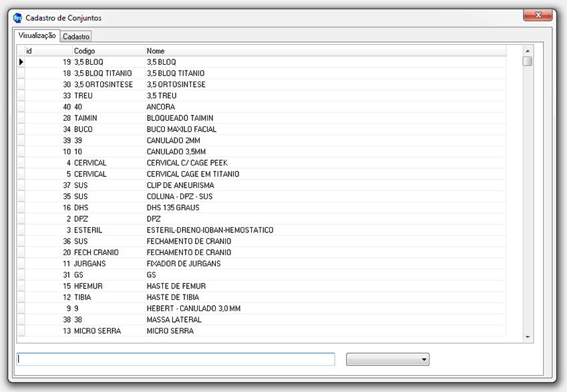Click the search text input field
The height and width of the screenshot is (392, 567).
(176, 359)
